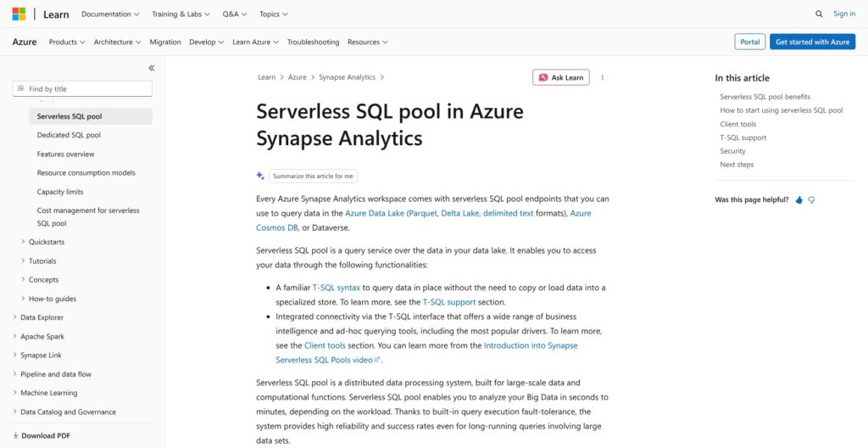This screenshot has width=868, height=448.
Task: Click the Microsoft logo
Action: click(x=19, y=14)
